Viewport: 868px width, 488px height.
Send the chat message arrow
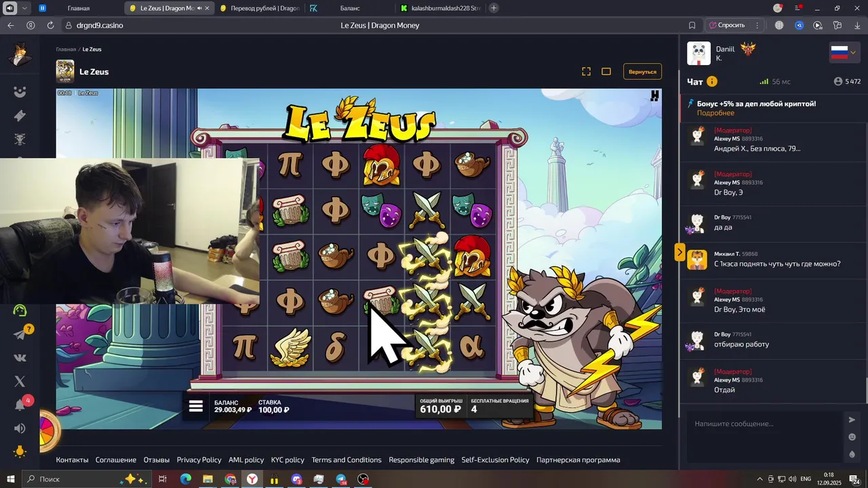[852, 420]
